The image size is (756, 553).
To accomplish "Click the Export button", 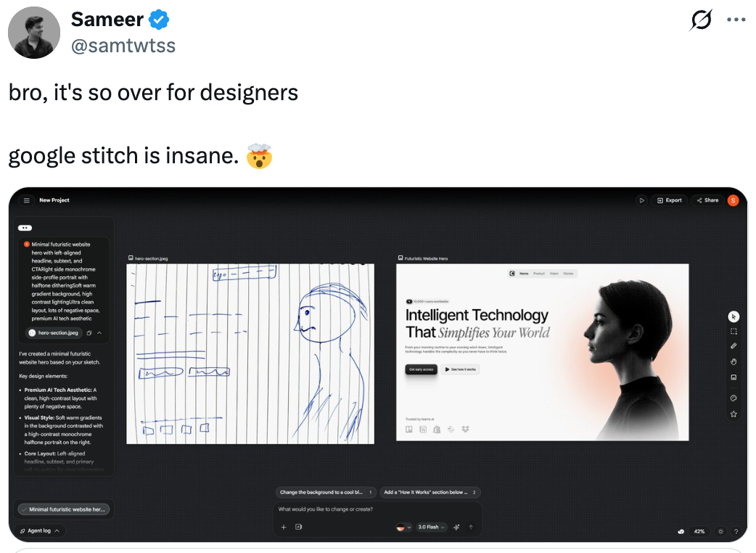I will pos(670,200).
